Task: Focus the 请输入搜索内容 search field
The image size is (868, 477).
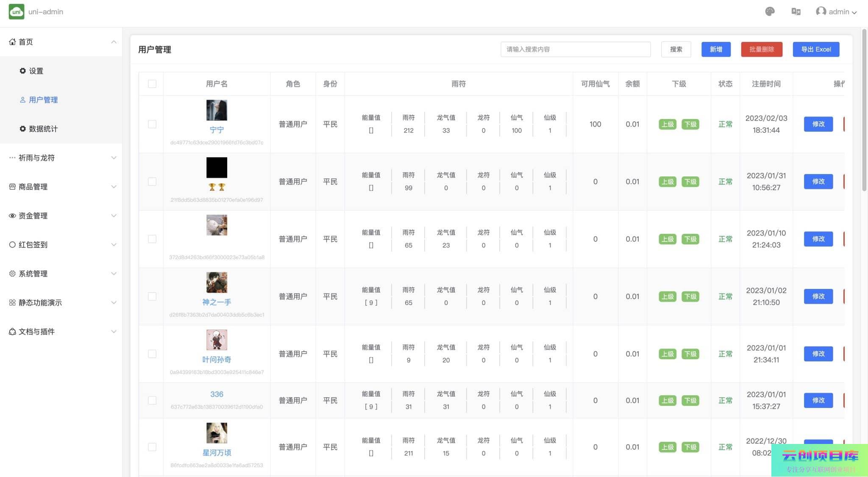Action: 575,49
